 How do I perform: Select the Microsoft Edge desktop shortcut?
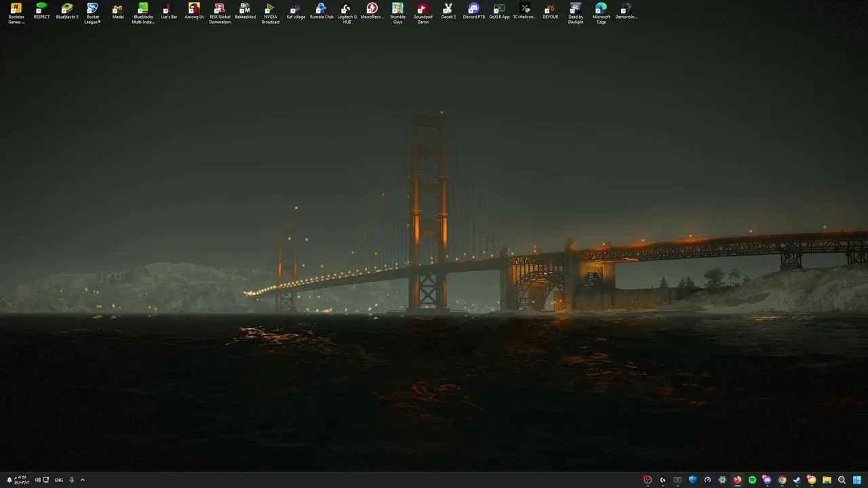601,14
